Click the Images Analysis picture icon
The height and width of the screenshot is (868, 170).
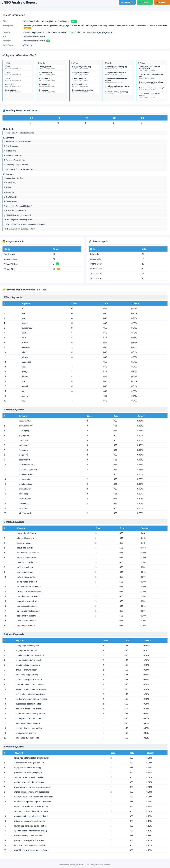coord(4,242)
